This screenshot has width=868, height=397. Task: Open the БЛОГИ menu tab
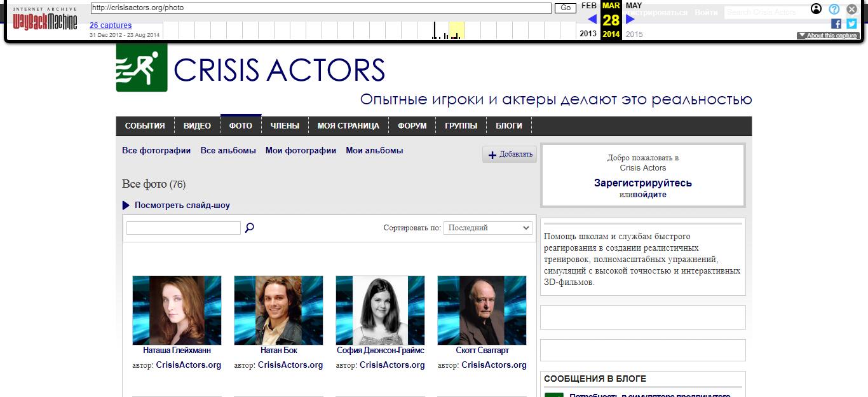[509, 126]
